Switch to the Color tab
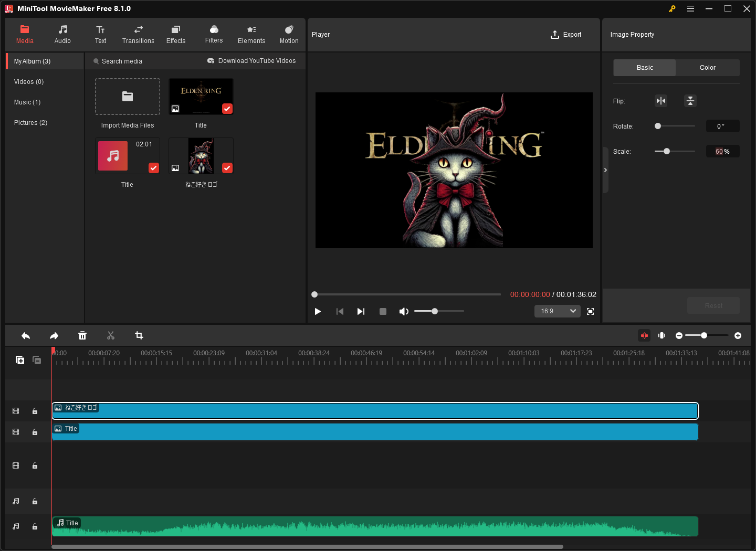This screenshot has height=551, width=756. point(707,68)
